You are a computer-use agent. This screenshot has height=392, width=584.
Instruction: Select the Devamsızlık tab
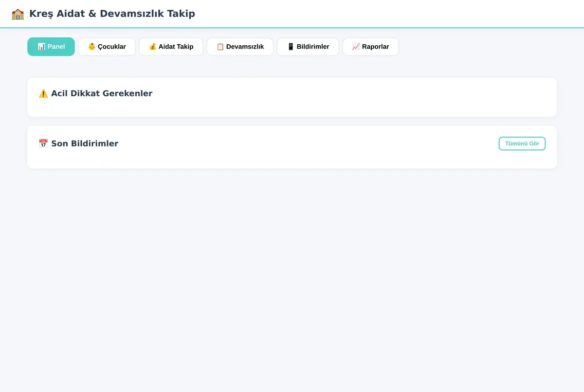(x=240, y=47)
